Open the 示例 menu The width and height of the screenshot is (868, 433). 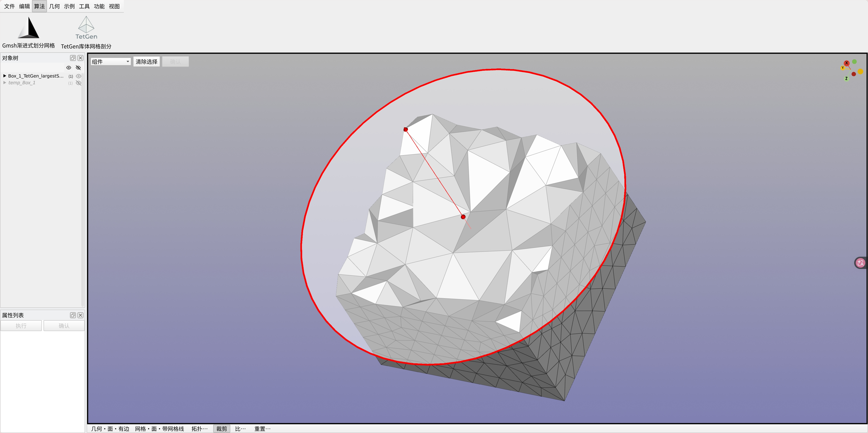coord(69,6)
